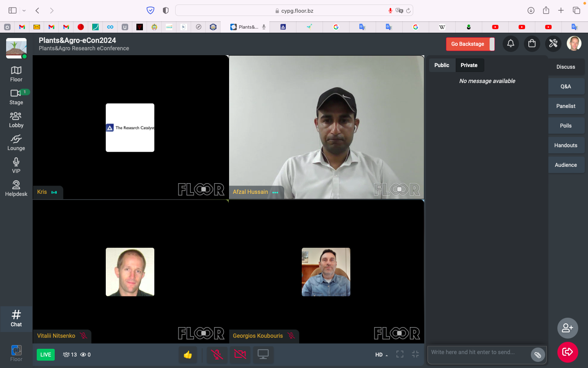Image resolution: width=588 pixels, height=368 pixels.
Task: Open the Audience panel
Action: (566, 165)
